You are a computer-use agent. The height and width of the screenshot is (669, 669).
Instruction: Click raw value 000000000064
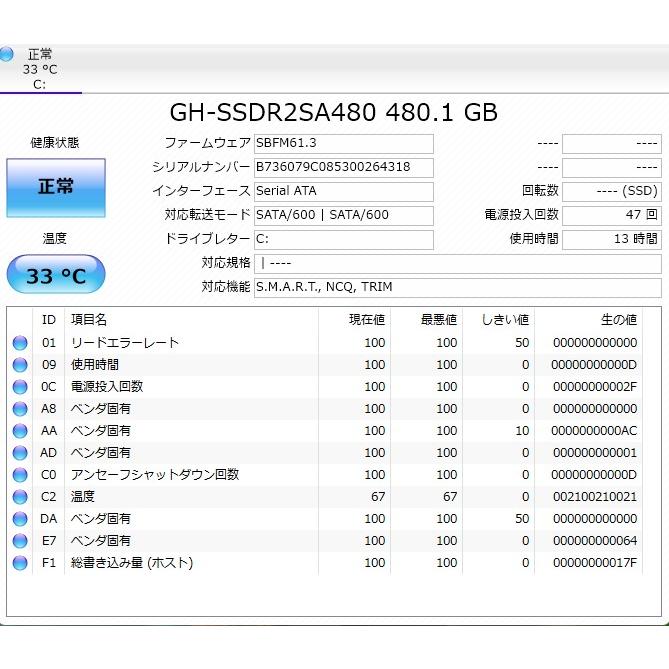[595, 541]
